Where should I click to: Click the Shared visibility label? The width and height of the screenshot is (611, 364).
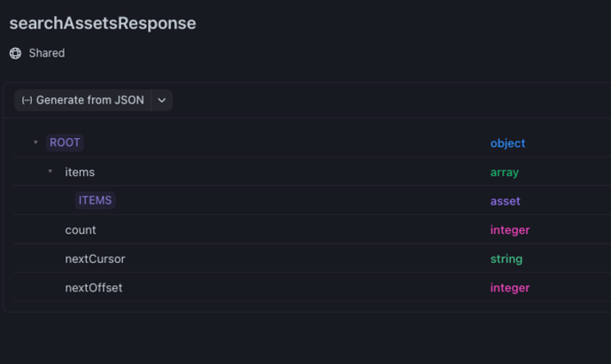tap(47, 53)
